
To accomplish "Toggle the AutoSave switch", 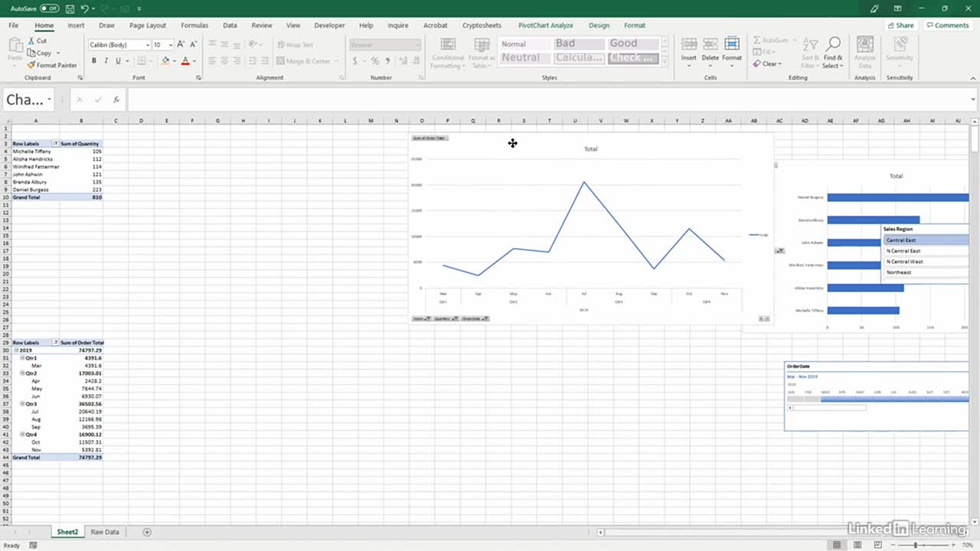I will [50, 8].
